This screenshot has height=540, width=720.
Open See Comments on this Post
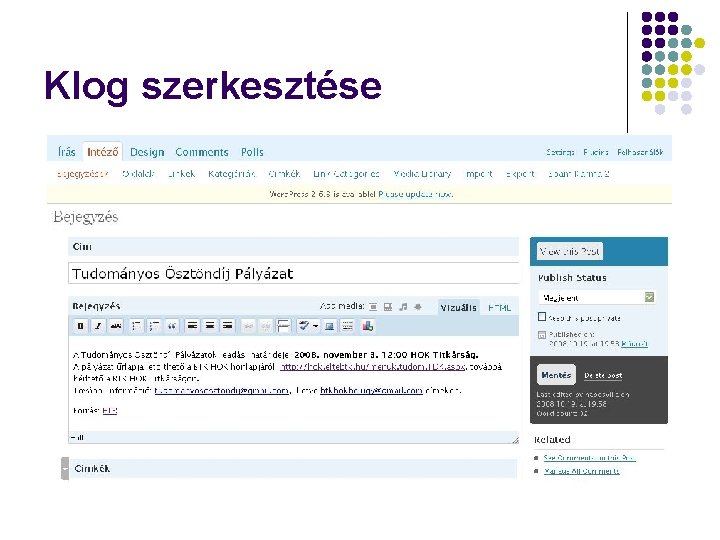click(x=589, y=458)
